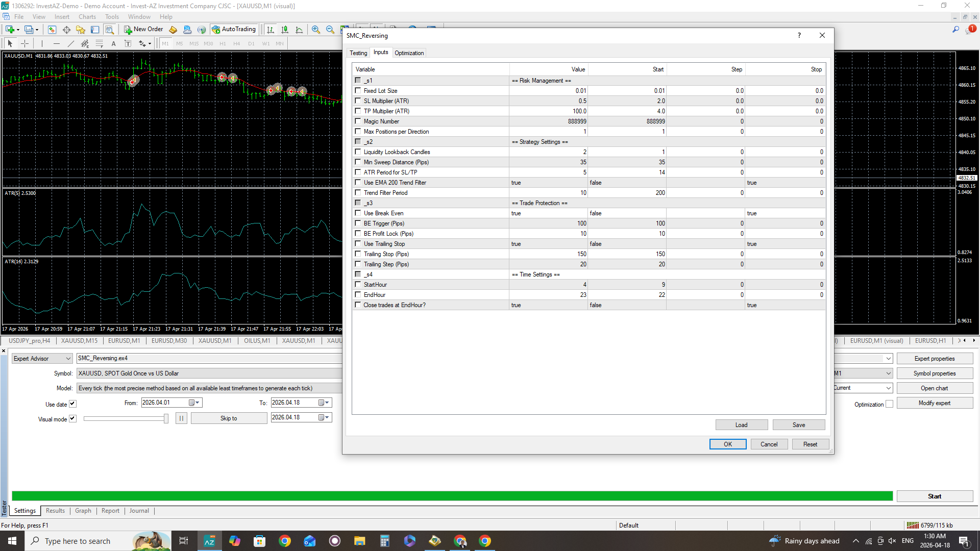Viewport: 980px width, 551px height.
Task: Click the chart zoom in magnifier
Action: point(316,30)
